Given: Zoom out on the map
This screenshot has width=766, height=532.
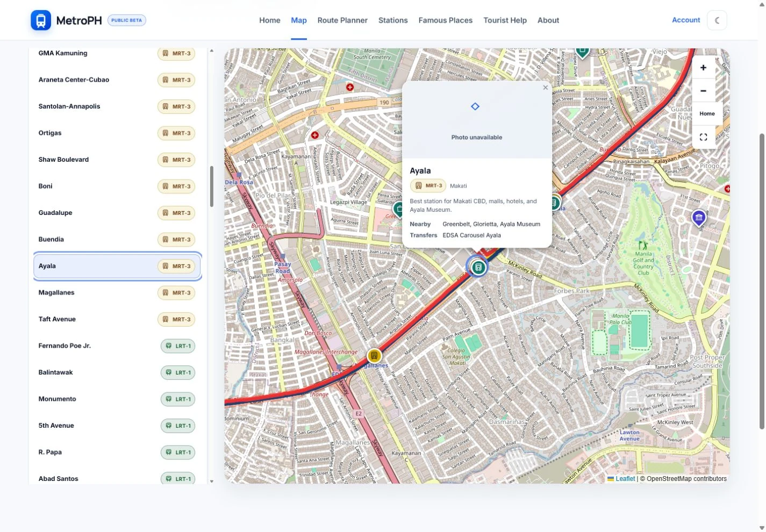Looking at the screenshot, I should coord(703,91).
